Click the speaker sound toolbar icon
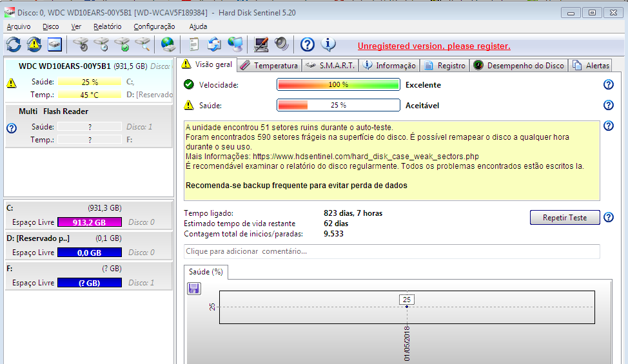Screen dimensions: 628x364 point(282,44)
